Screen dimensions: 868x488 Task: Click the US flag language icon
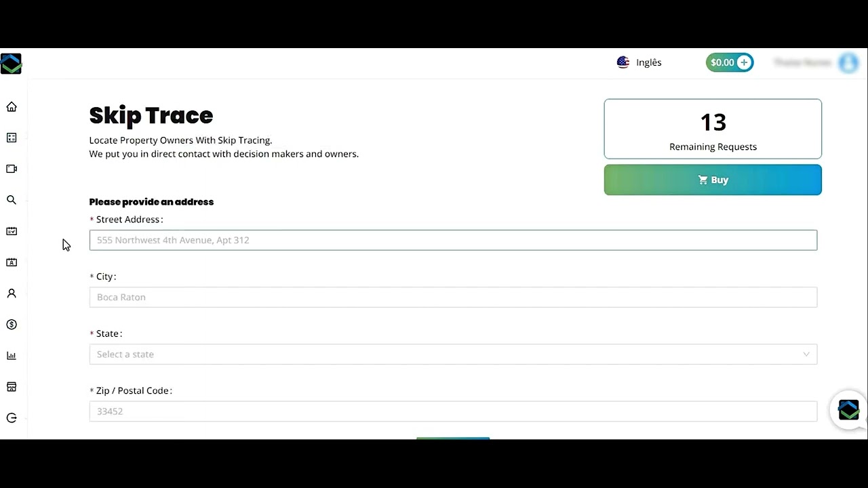[x=623, y=62]
